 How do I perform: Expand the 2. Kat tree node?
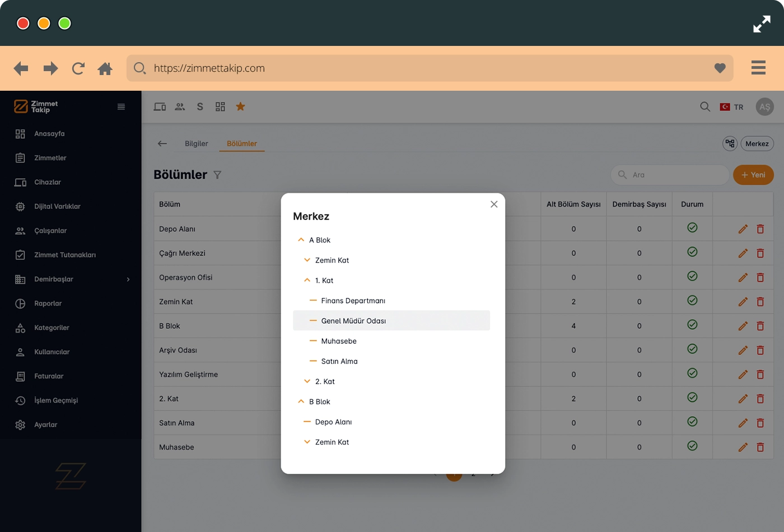pyautogui.click(x=307, y=381)
